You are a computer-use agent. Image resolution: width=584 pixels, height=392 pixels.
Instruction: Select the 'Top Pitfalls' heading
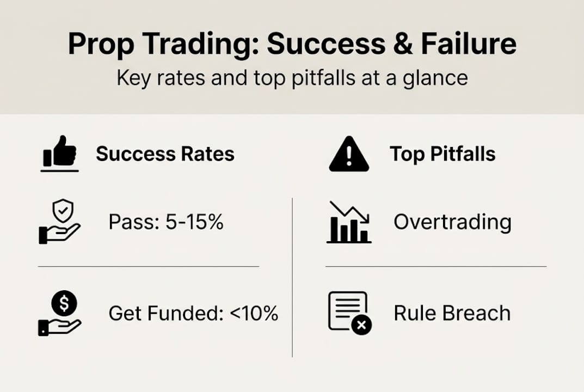[442, 154]
